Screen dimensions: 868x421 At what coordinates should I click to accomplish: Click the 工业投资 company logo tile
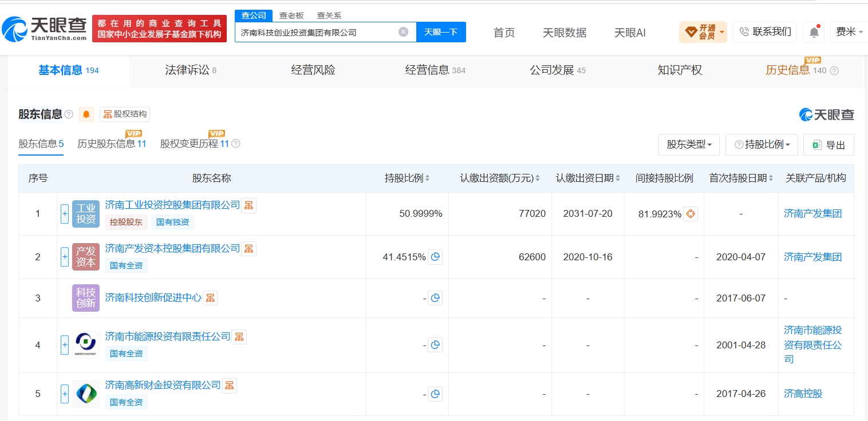tap(86, 214)
